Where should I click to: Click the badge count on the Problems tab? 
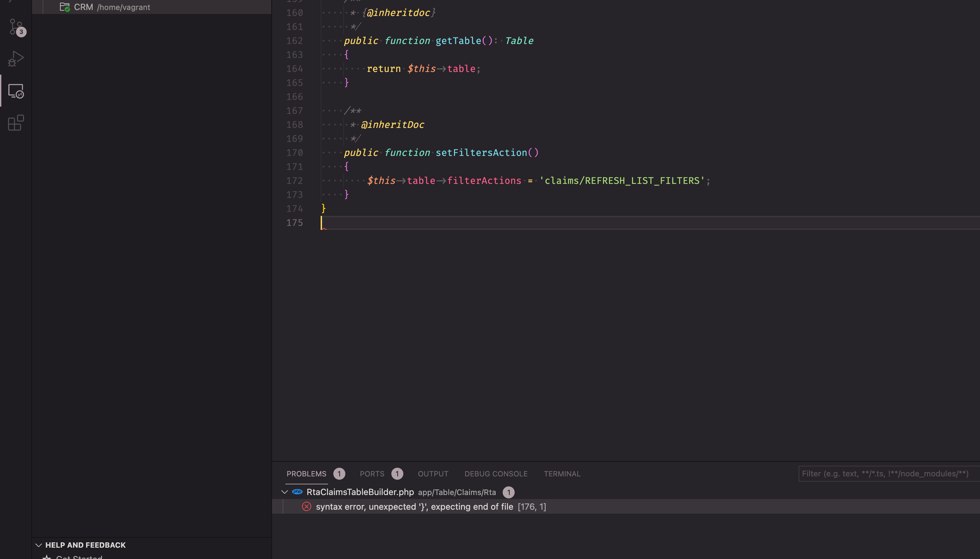339,473
